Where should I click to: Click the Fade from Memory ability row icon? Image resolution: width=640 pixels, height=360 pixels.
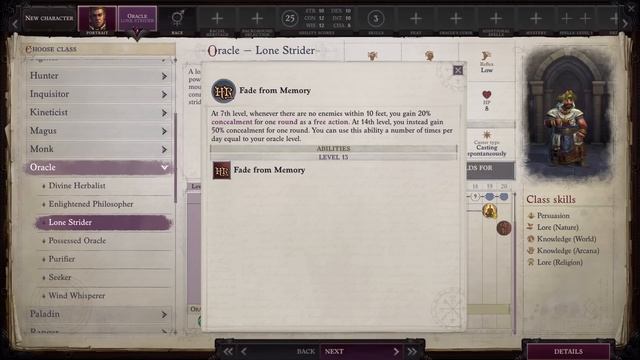pyautogui.click(x=222, y=170)
